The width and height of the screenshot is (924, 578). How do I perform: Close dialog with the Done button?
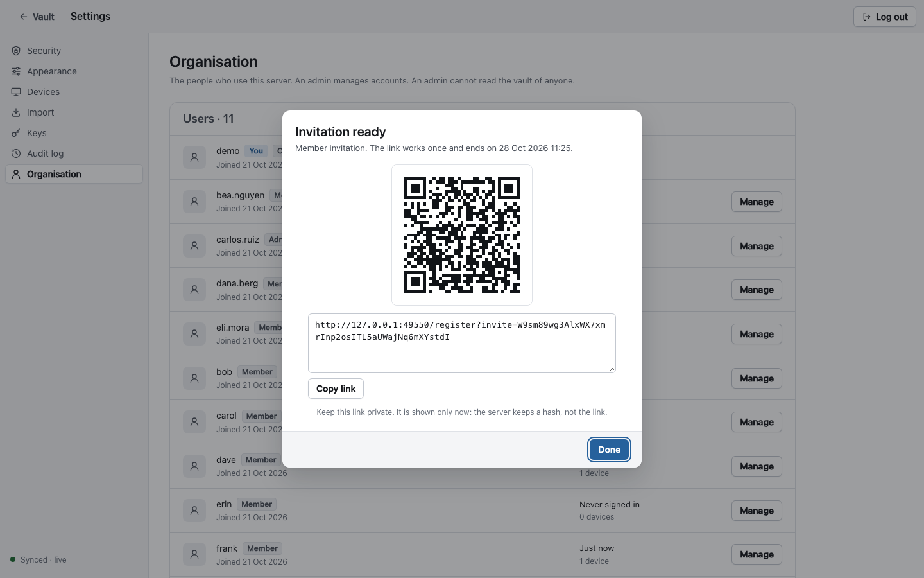tap(609, 450)
